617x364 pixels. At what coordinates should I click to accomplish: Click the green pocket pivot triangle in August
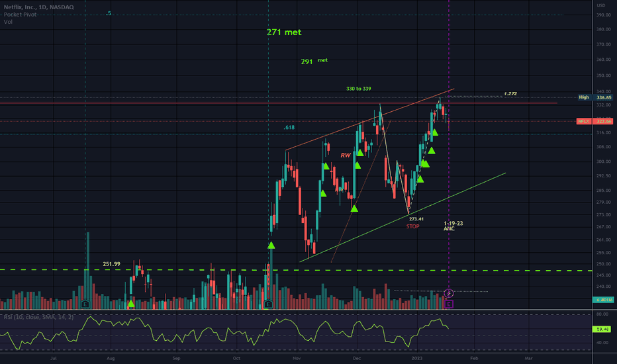131,304
